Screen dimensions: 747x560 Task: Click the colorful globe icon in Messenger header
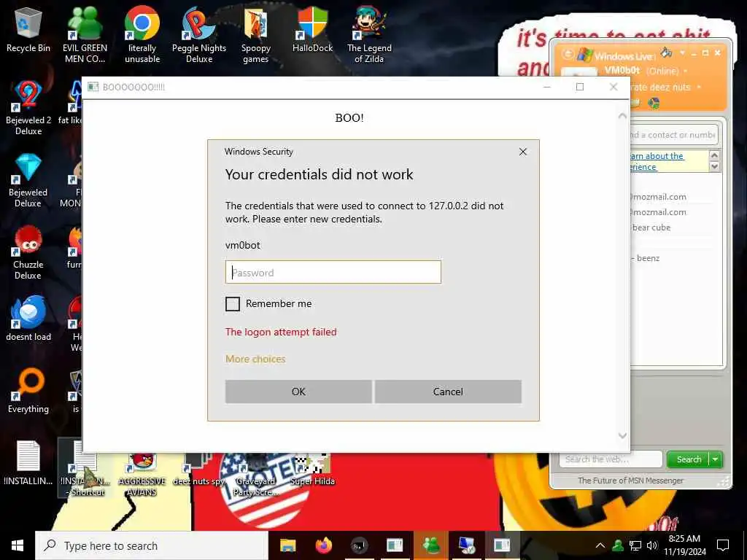pos(654,103)
